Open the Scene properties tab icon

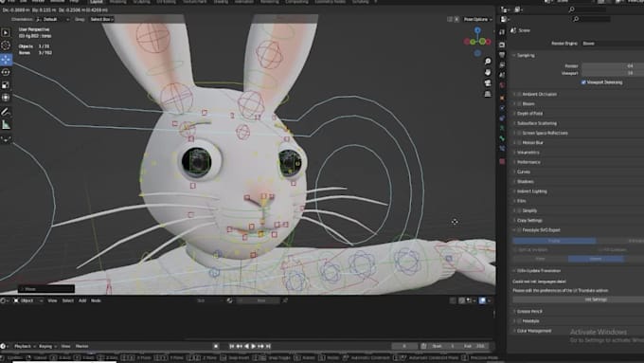click(x=502, y=75)
